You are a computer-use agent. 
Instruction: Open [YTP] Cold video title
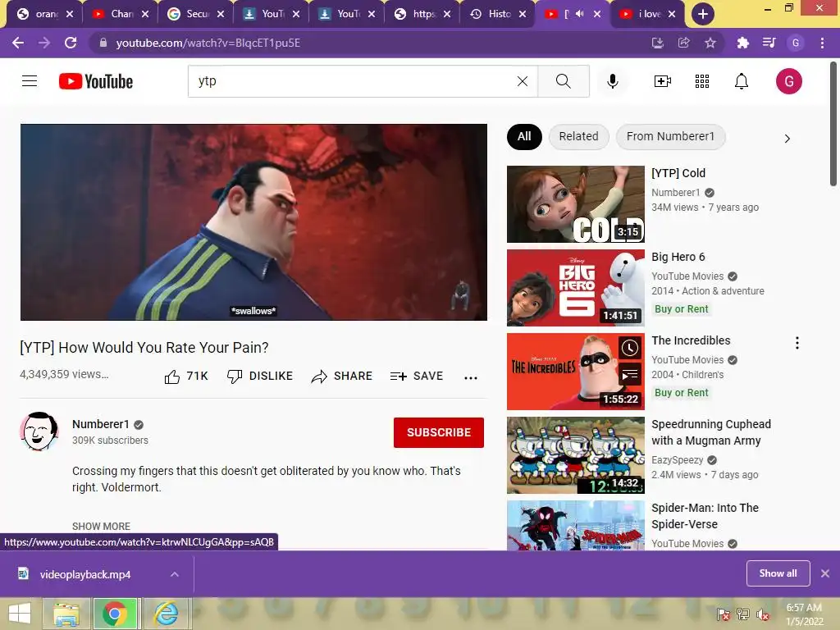coord(678,173)
